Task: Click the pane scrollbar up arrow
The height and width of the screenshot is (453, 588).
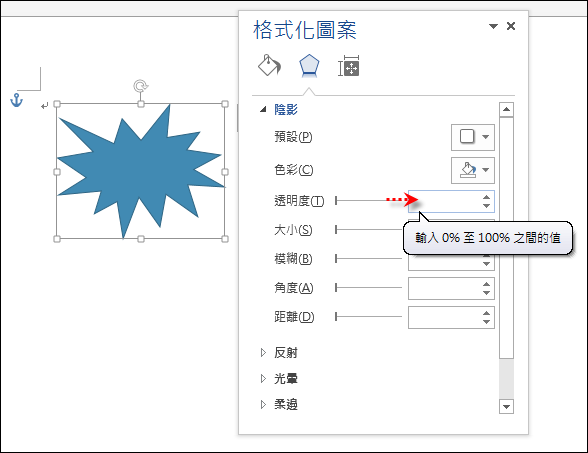Action: coord(506,110)
